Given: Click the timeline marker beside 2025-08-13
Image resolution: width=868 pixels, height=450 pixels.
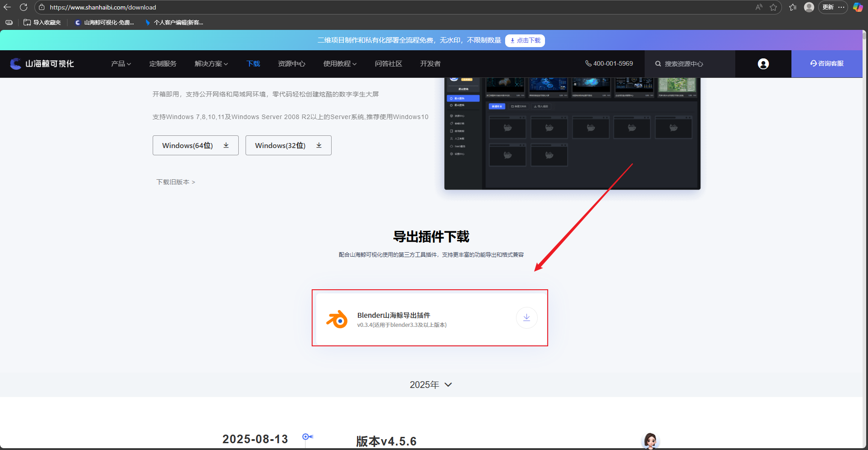Looking at the screenshot, I should point(308,437).
